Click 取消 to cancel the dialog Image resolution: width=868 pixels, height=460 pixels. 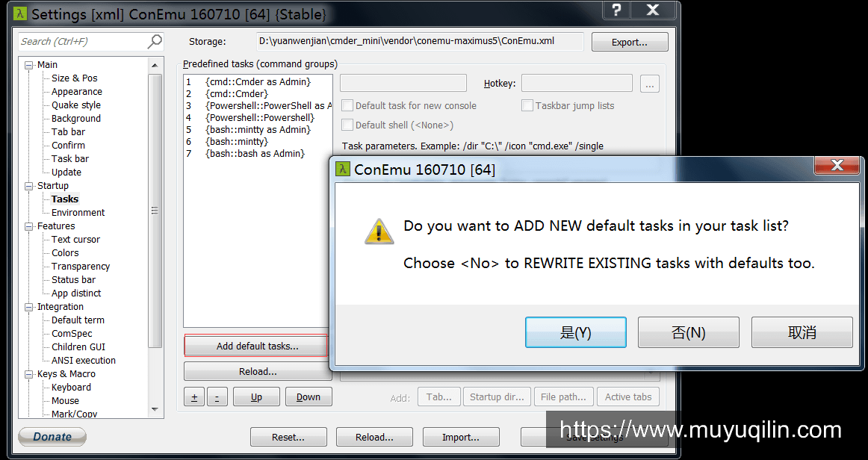[x=802, y=332]
